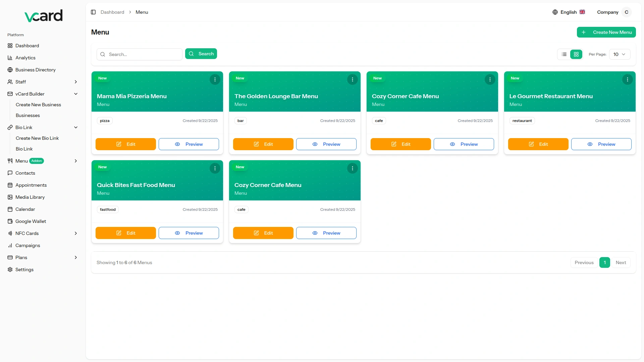This screenshot has width=644, height=362.
Task: Open the Per Page dropdown
Action: point(620,54)
